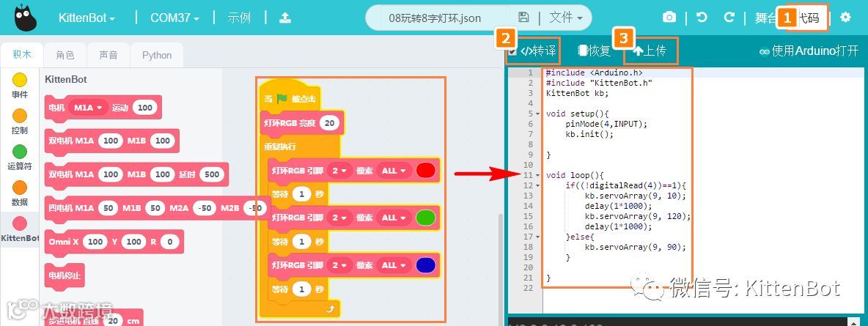Click 使用Arduino打开 link
The width and height of the screenshot is (868, 326).
809,51
